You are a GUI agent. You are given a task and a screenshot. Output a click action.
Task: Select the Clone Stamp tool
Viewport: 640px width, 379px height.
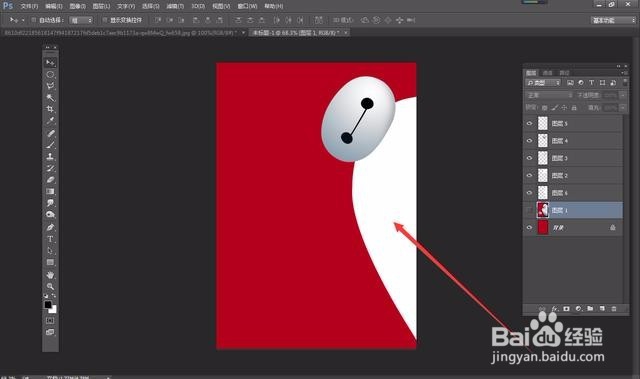[50, 156]
